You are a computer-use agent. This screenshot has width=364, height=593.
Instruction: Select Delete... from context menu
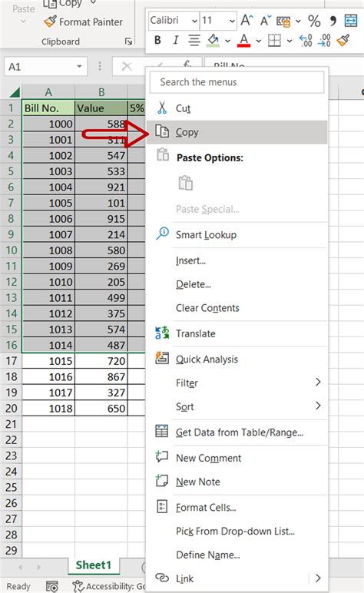pyautogui.click(x=237, y=284)
